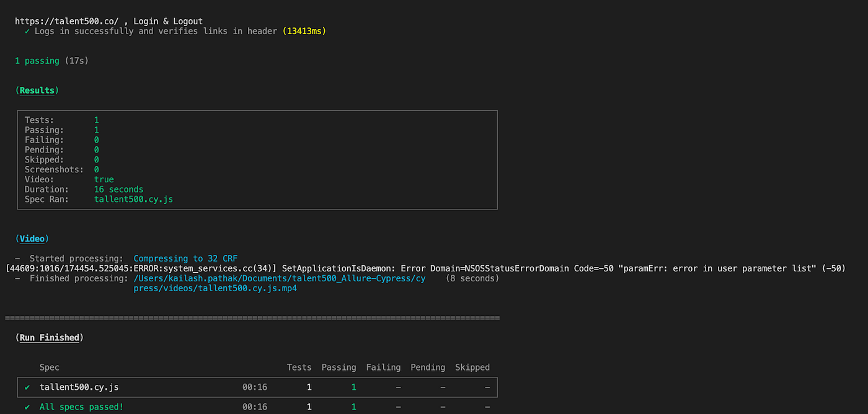This screenshot has height=414, width=868.
Task: Click the '1 passing (17s)' summary
Action: pos(52,61)
